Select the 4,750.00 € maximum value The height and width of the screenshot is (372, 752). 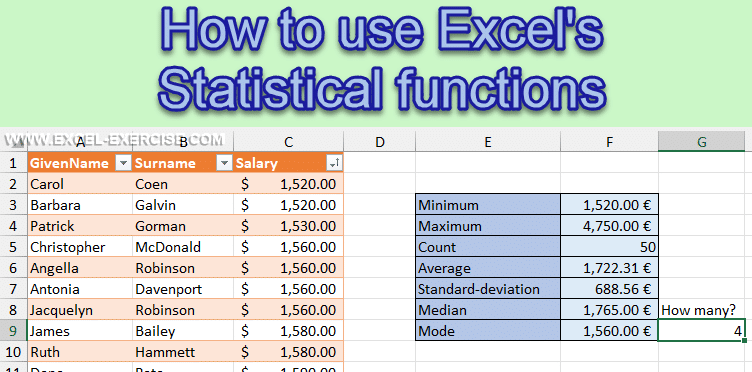(609, 226)
